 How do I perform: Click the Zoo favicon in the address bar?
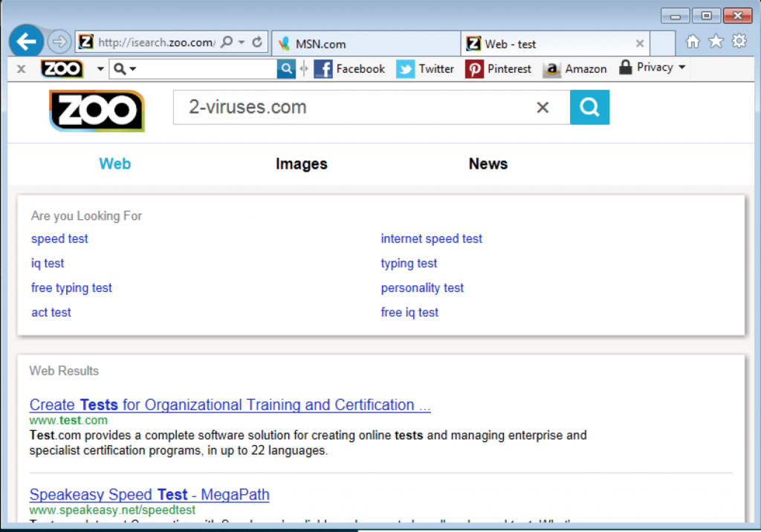tap(86, 42)
